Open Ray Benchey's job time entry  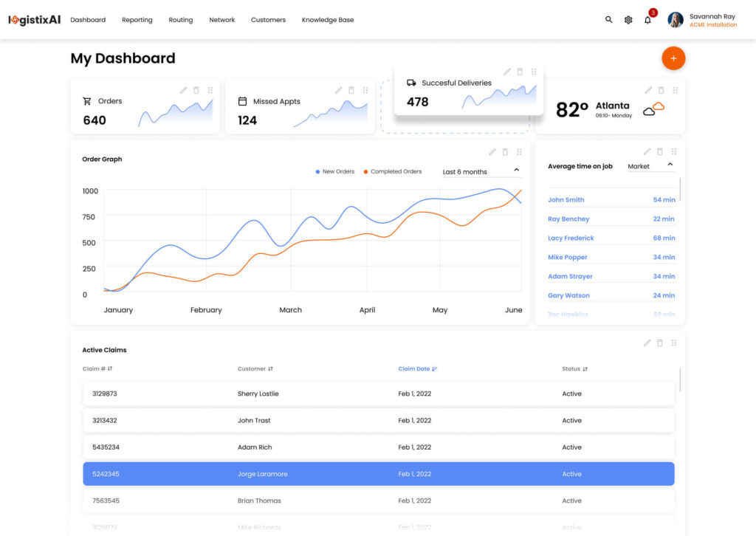tap(611, 219)
